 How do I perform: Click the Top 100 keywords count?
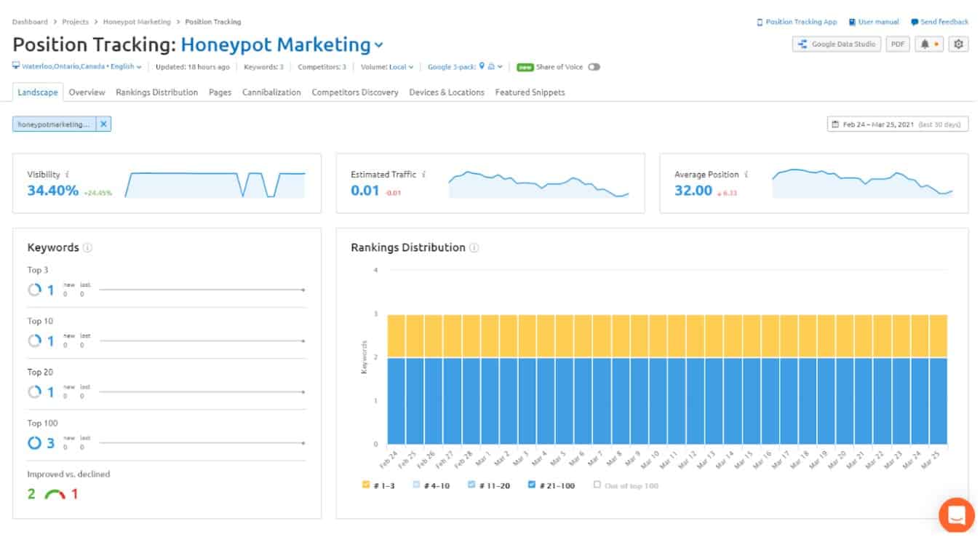51,442
